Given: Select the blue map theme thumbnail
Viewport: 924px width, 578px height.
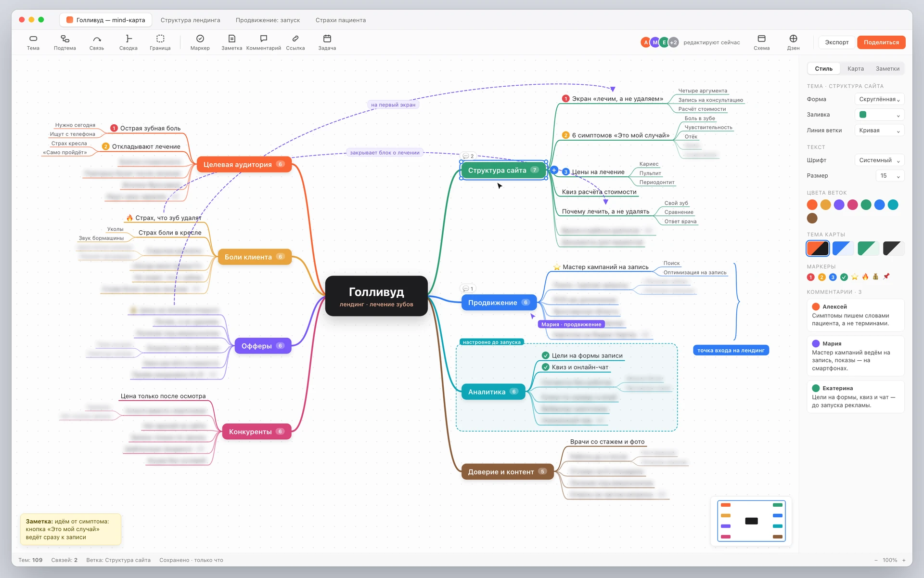Looking at the screenshot, I should pos(843,249).
